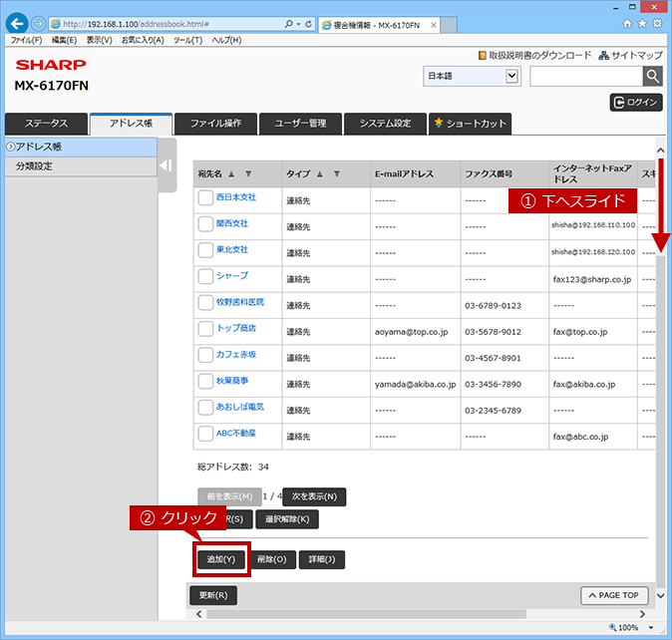
Task: Select the シャープ row checkbox
Action: (205, 276)
